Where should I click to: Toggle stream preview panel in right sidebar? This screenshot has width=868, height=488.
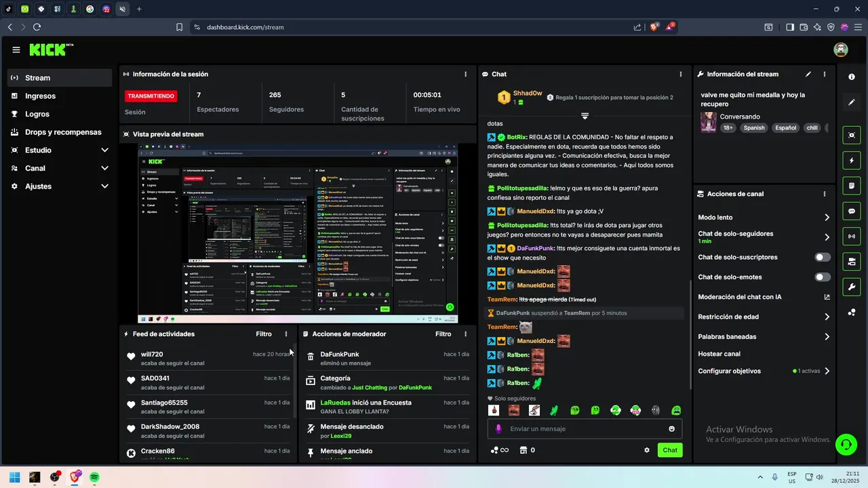tap(852, 135)
